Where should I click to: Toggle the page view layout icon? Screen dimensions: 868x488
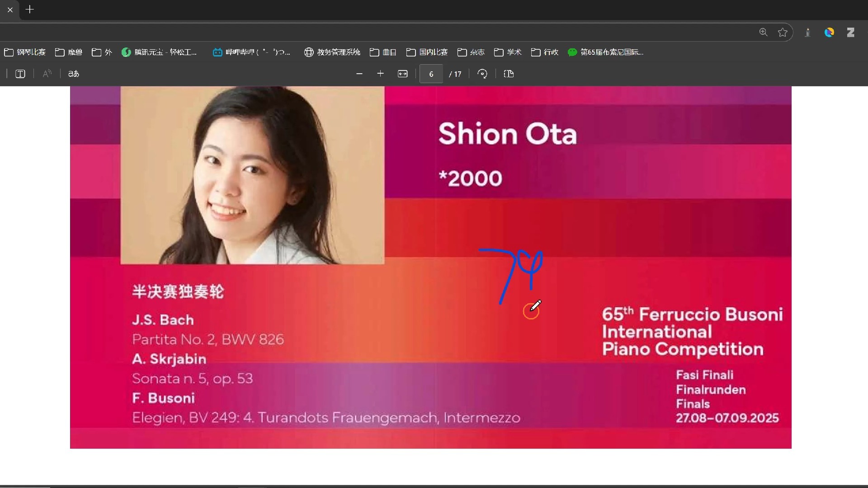[509, 74]
